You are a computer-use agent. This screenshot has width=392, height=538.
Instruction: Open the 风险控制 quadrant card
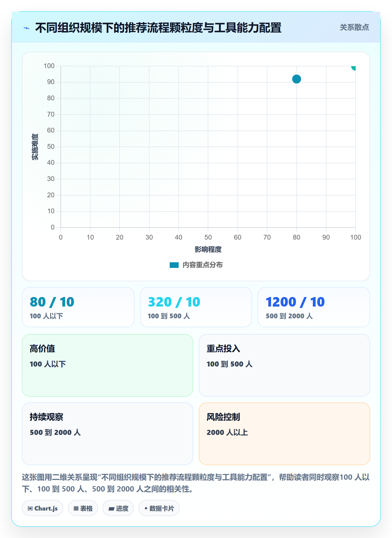pos(284,433)
